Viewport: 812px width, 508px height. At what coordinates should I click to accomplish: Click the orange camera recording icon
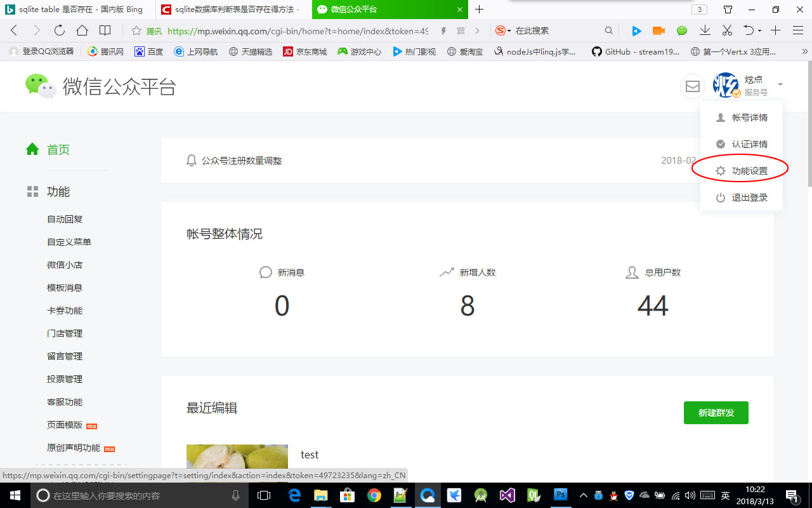pyautogui.click(x=658, y=30)
